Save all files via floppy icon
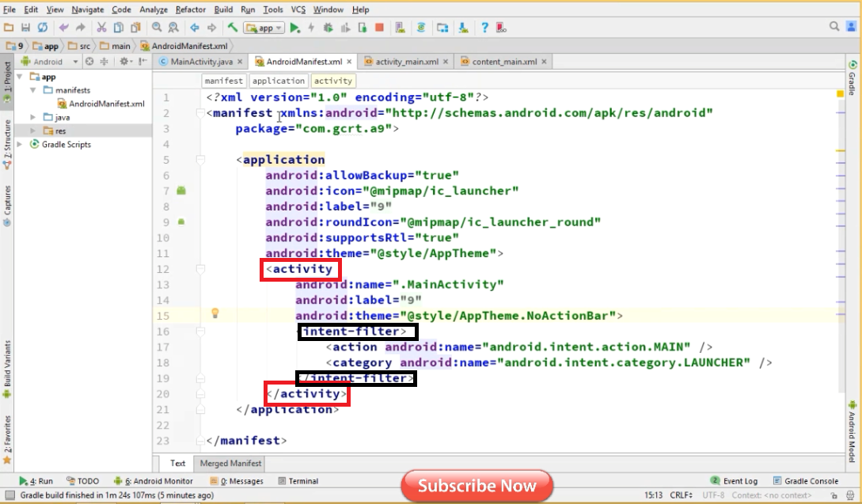The width and height of the screenshot is (862, 504). point(25,28)
